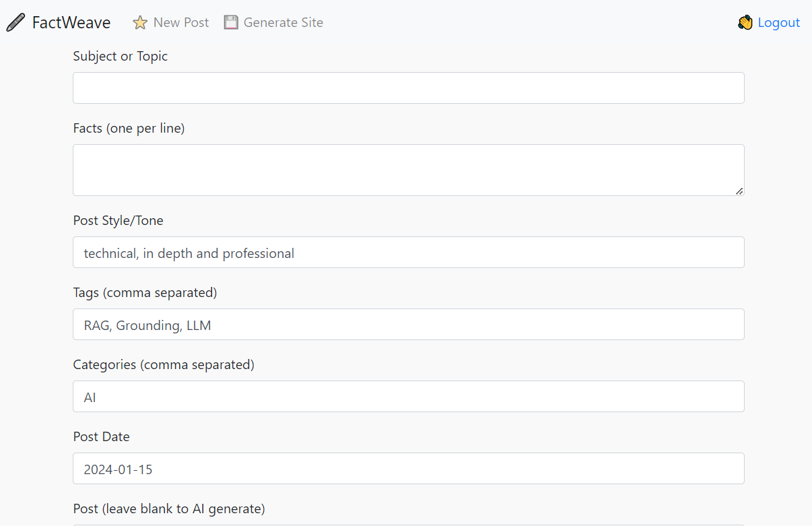812x526 pixels.
Task: Click inside the Facts text area
Action: [409, 170]
